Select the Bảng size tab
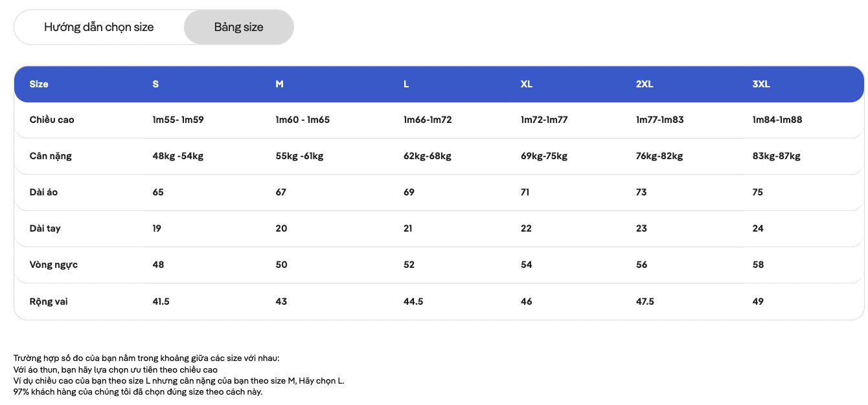This screenshot has height=405, width=868. (239, 27)
